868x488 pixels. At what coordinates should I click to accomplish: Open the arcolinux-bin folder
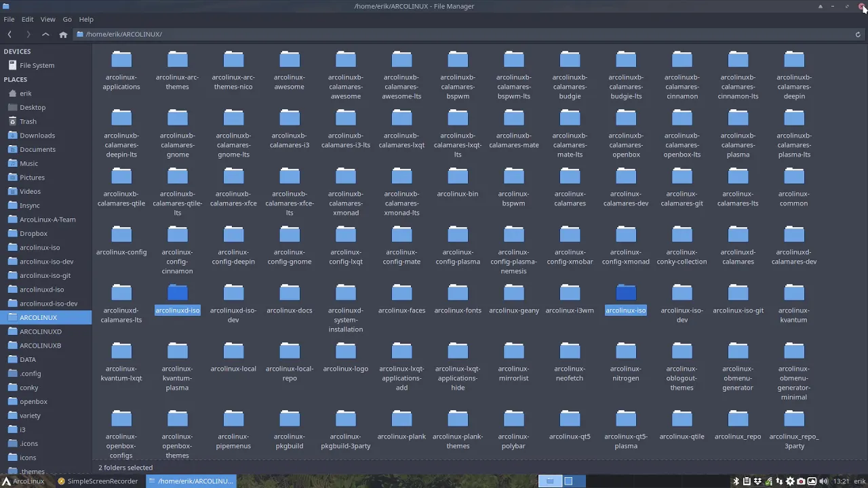click(x=458, y=182)
